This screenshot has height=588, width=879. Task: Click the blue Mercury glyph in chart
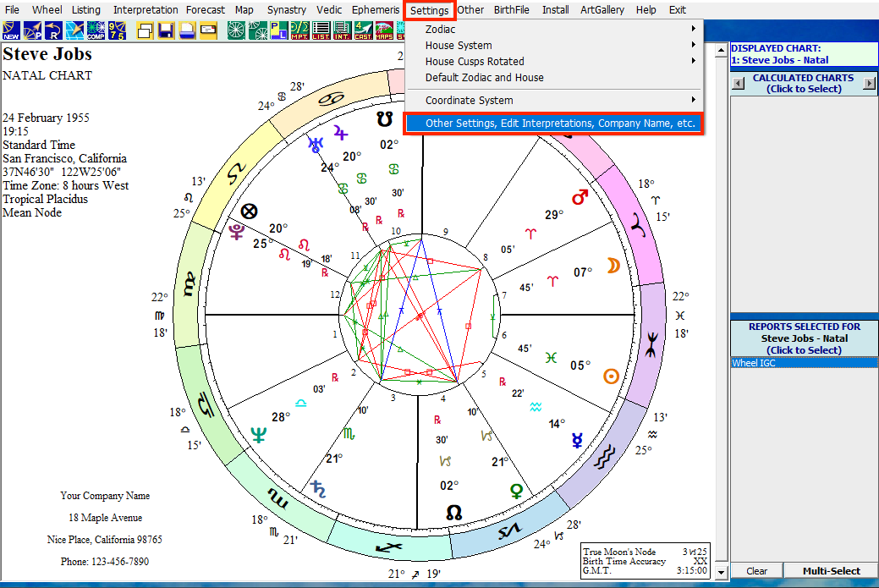tap(577, 441)
